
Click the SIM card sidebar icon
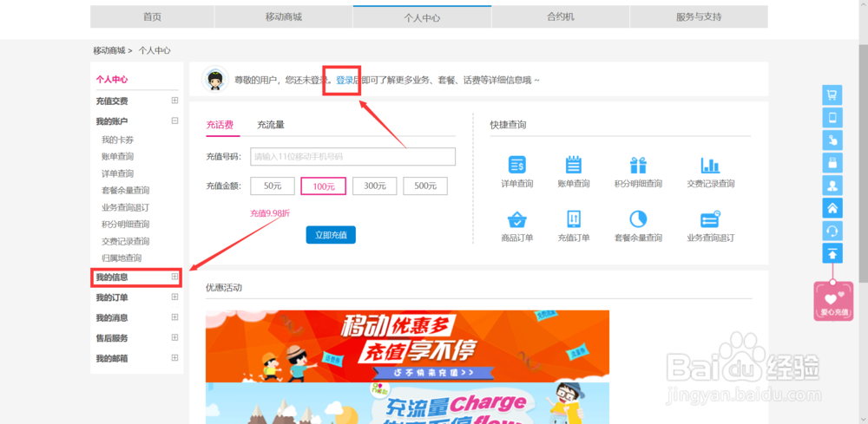(x=832, y=162)
